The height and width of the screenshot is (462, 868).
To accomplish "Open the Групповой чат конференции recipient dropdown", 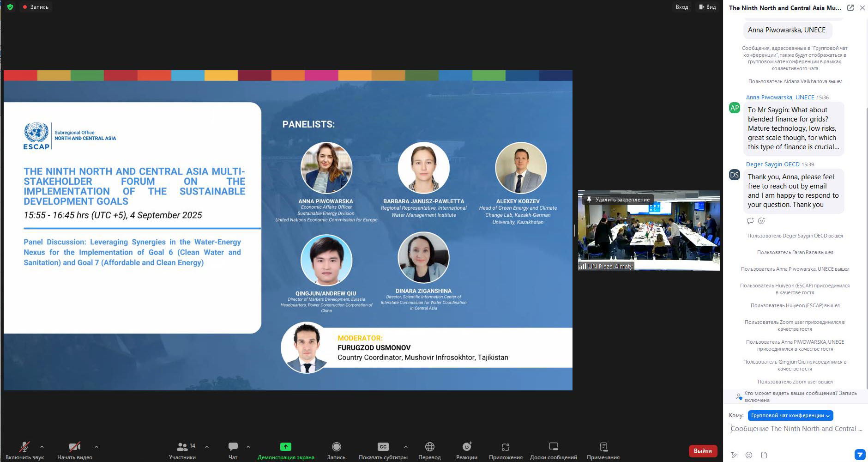I will coord(790,415).
